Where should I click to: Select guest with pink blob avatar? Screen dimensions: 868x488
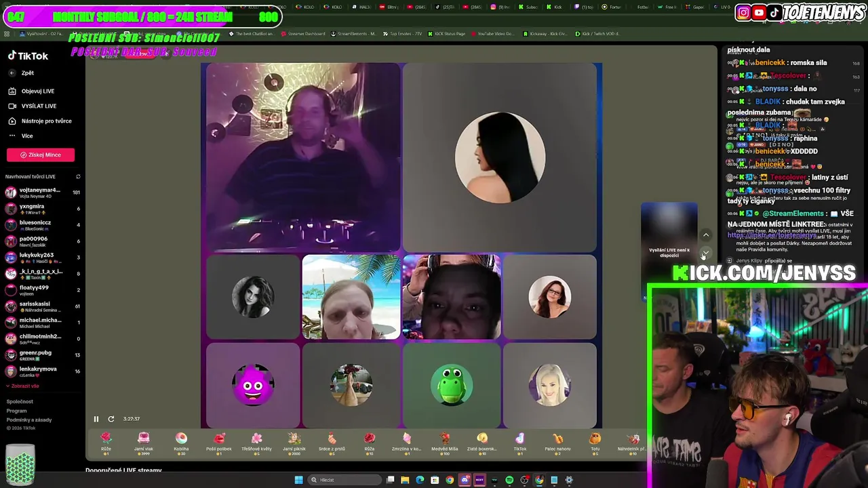pos(253,385)
